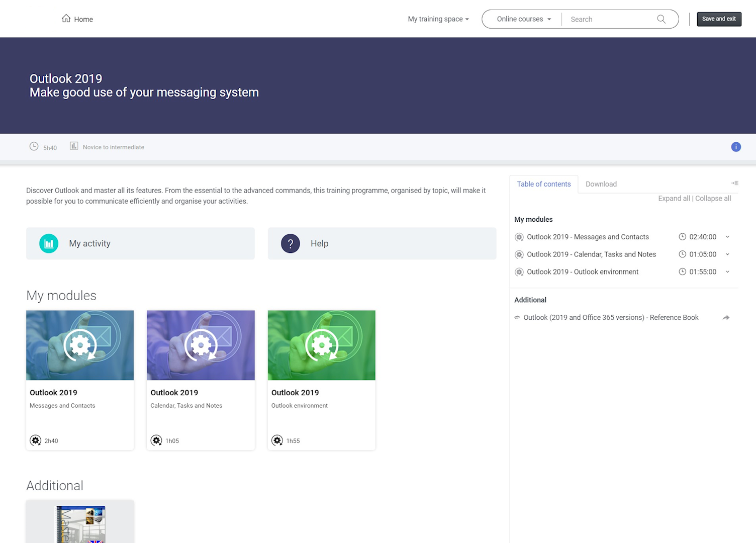Click the "02:40:00" duration value
Image resolution: width=756 pixels, height=543 pixels.
tap(703, 237)
